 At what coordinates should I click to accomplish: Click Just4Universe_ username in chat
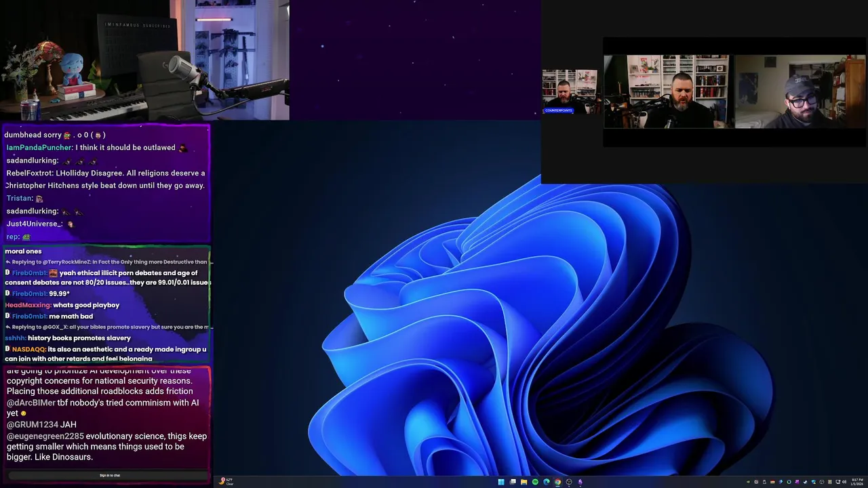35,224
